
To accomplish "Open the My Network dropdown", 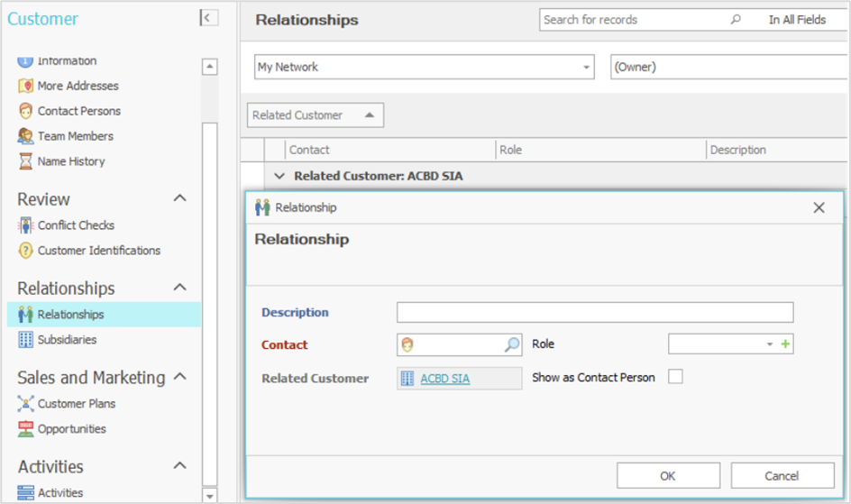I will pos(586,67).
